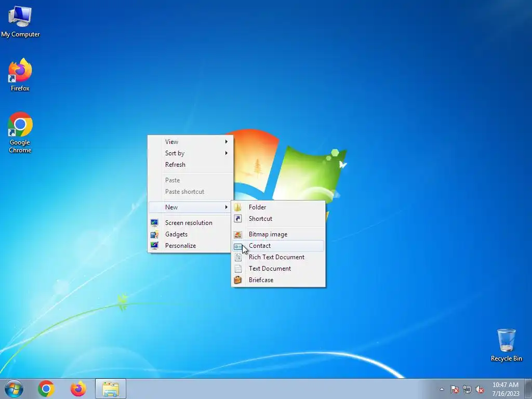532x399 pixels.
Task: Expand the View submenu
Action: coord(190,141)
